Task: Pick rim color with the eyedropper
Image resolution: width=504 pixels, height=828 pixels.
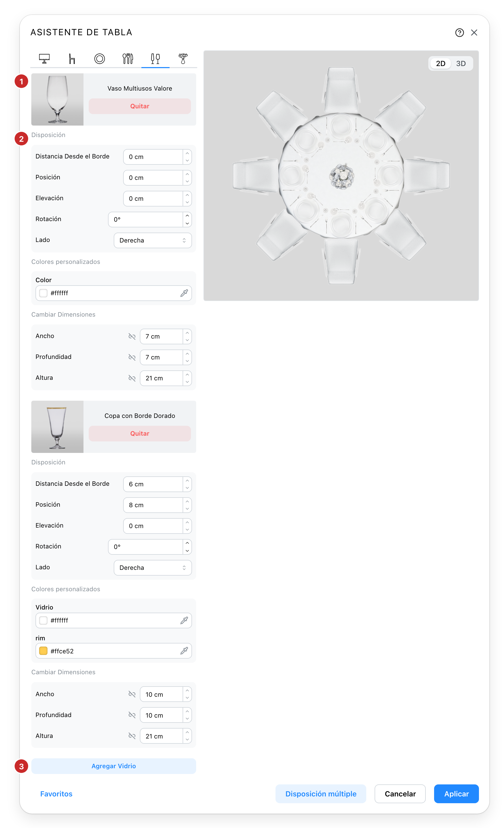Action: [x=184, y=651]
